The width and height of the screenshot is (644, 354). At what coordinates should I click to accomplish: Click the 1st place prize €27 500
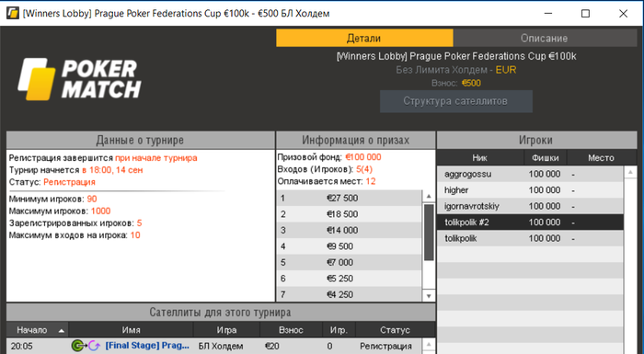(x=342, y=198)
